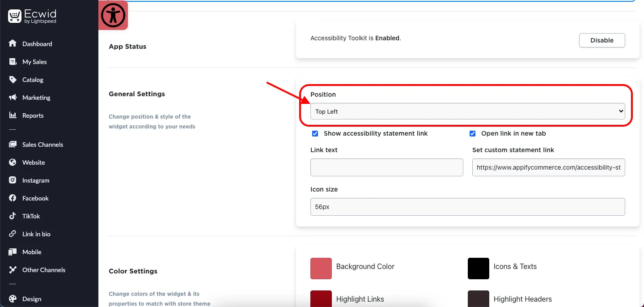Go to Dashboard in sidebar
Viewport: 644px width, 307px height.
37,44
